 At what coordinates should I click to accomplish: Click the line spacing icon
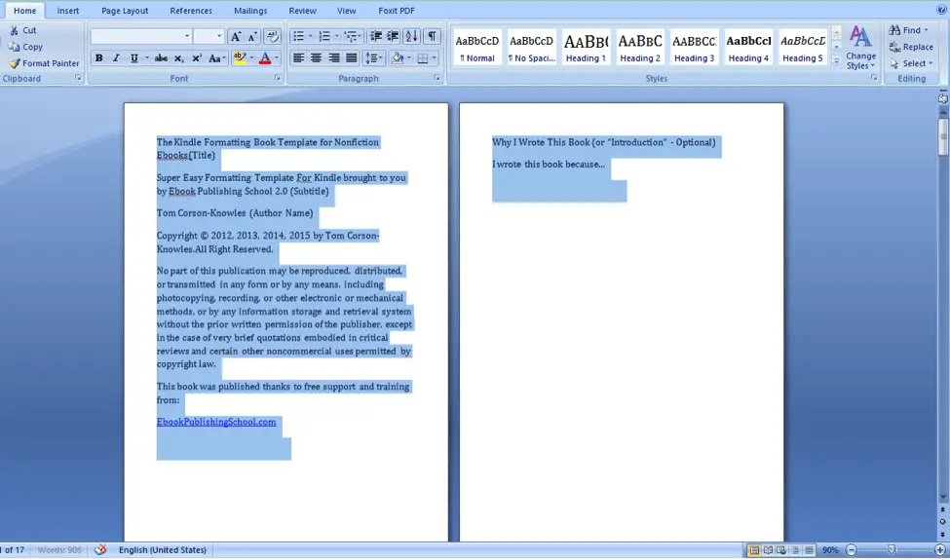(371, 58)
